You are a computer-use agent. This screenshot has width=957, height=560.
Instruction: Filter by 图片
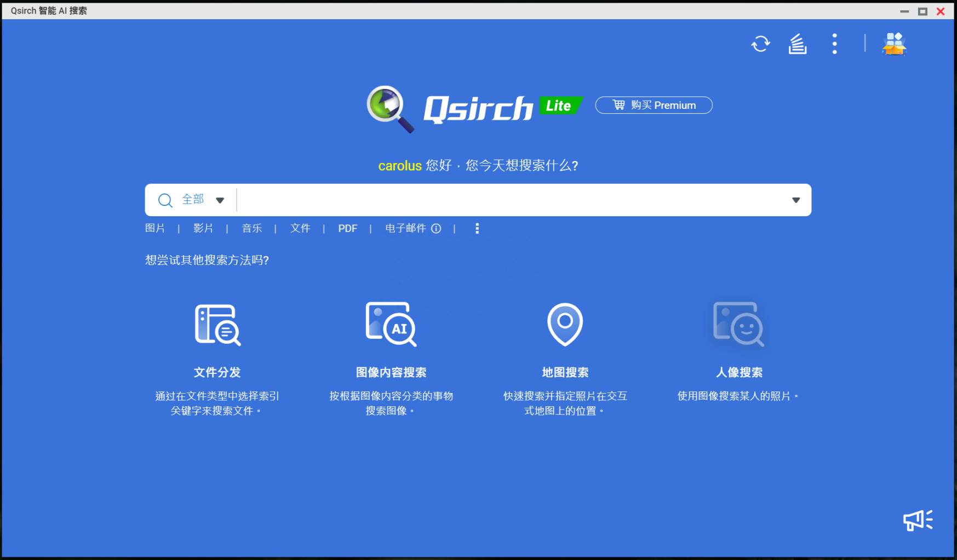pyautogui.click(x=155, y=228)
